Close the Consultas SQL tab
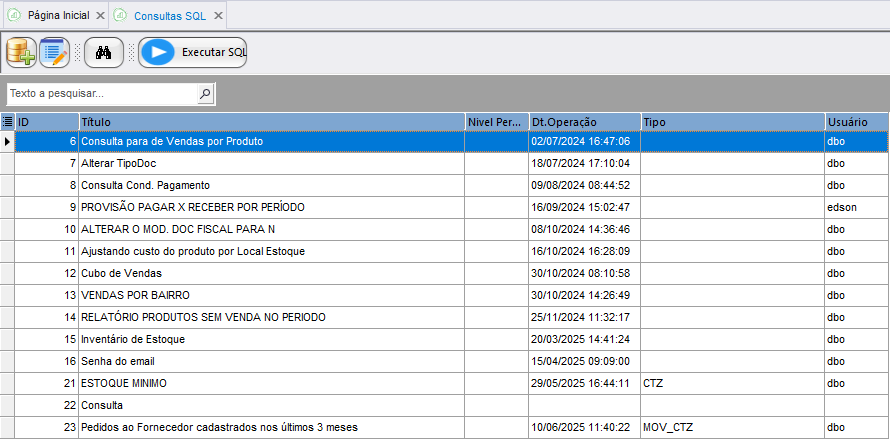Image resolution: width=890 pixels, height=441 pixels. tap(218, 15)
